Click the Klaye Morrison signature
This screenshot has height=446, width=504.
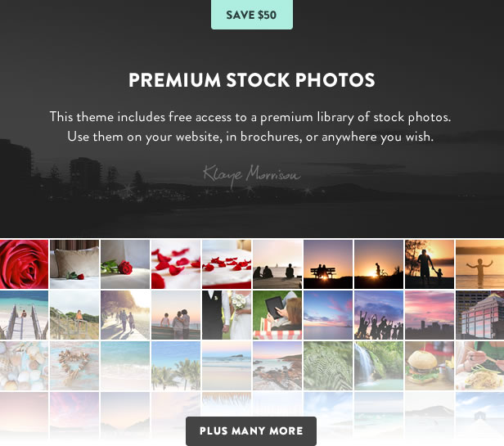[252, 175]
